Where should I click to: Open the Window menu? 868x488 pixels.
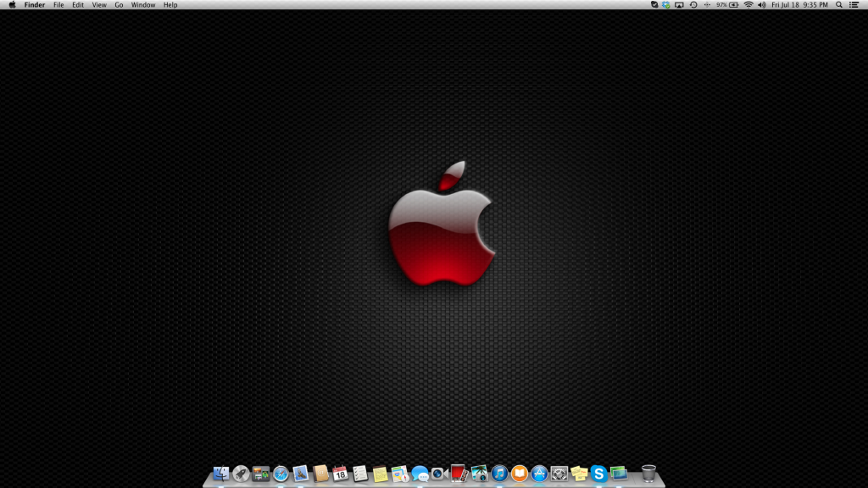click(143, 5)
